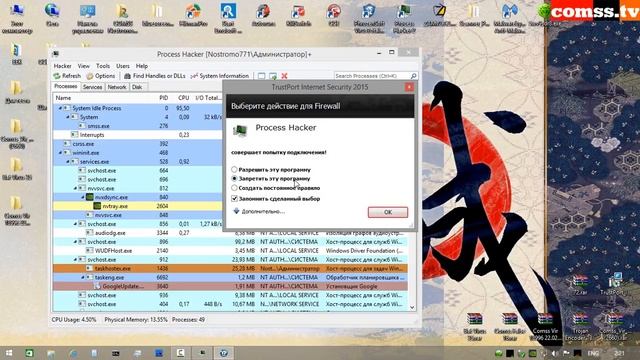This screenshot has height=360, width=640.
Task: Collapse the nvvsvc.exe PID 812 node
Action: click(75, 189)
